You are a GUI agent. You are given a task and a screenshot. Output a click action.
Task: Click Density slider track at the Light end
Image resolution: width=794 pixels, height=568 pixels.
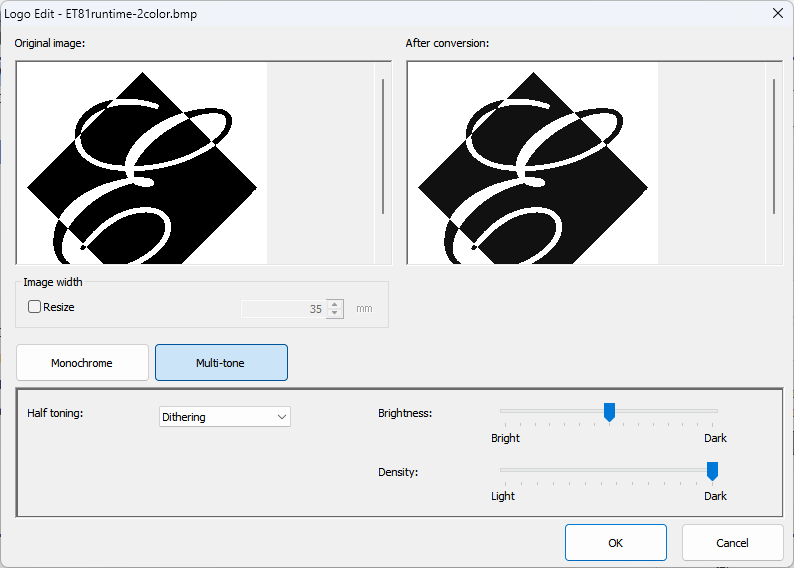[505, 470]
